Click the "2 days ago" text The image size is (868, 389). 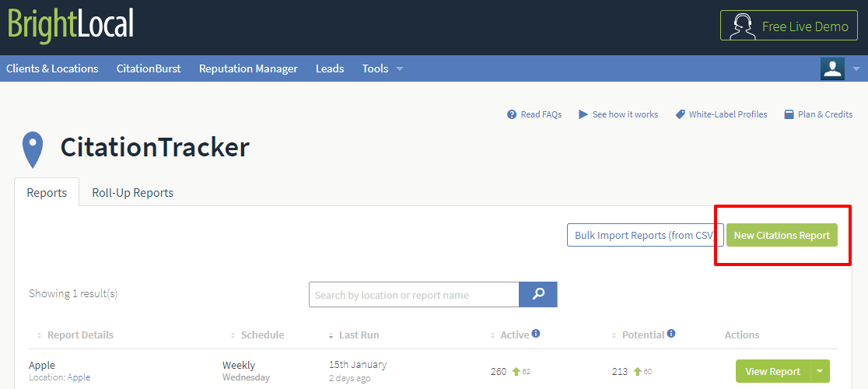coord(349,378)
